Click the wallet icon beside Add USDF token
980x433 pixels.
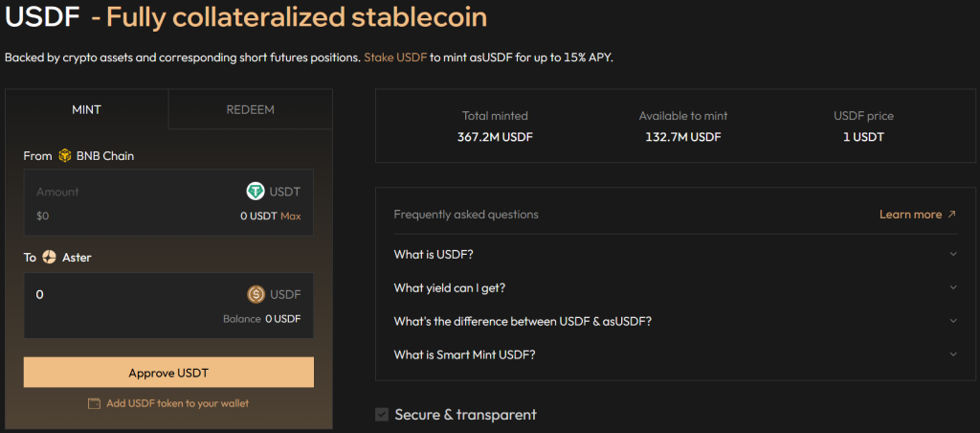[94, 403]
